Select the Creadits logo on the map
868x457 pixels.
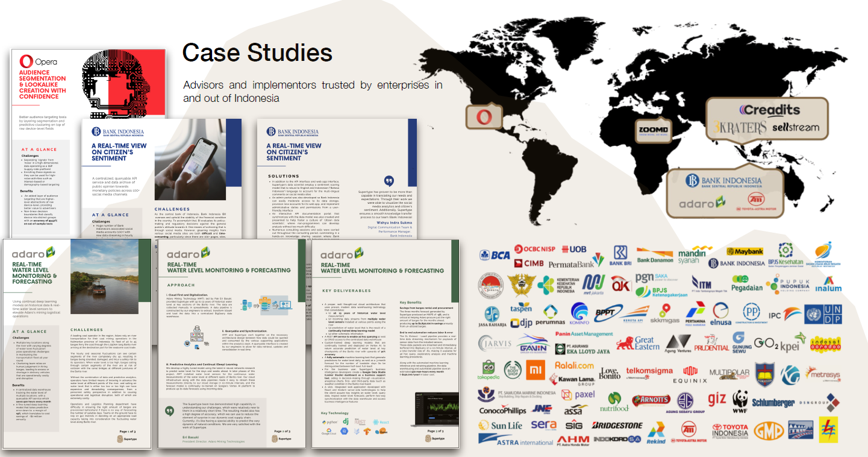point(769,110)
